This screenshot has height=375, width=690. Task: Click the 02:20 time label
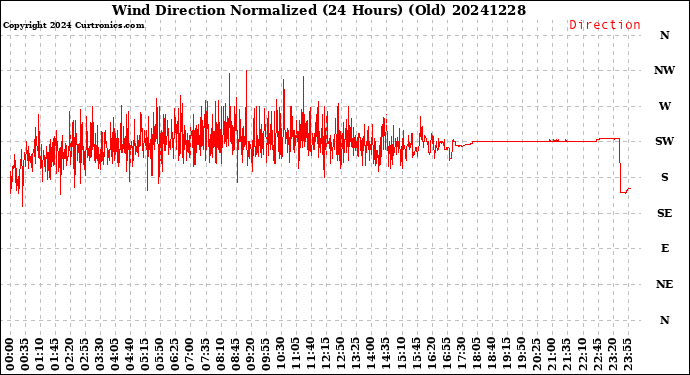pos(70,354)
